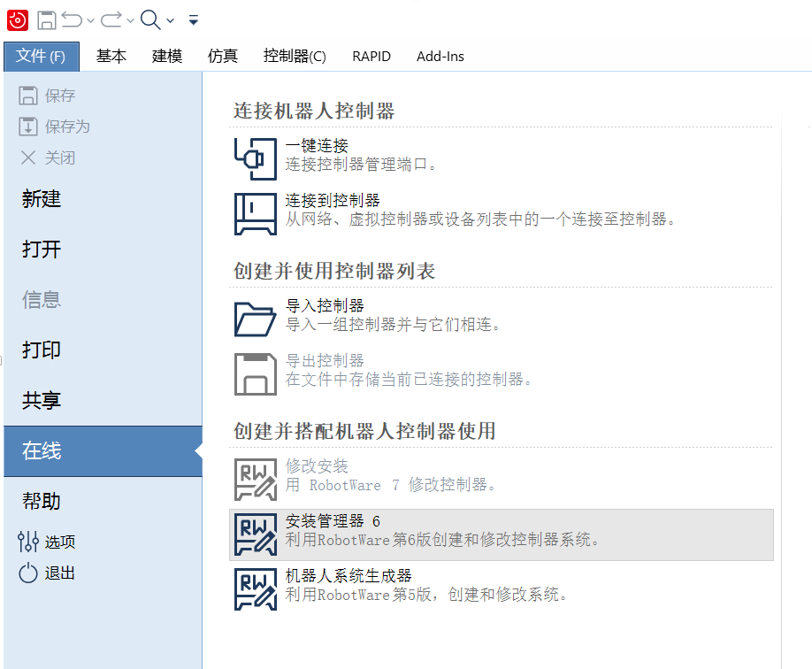Click the 修改安装 title text
The height and width of the screenshot is (669, 812).
tap(317, 465)
